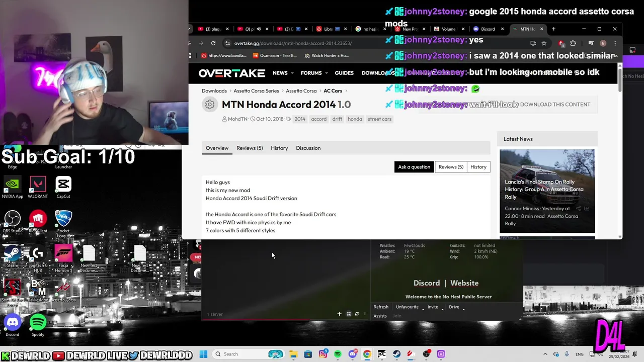Open the History tab
The height and width of the screenshot is (362, 644).
click(279, 148)
